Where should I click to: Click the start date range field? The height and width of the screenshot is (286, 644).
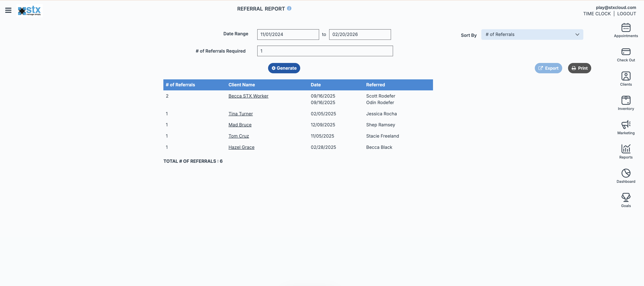point(288,35)
